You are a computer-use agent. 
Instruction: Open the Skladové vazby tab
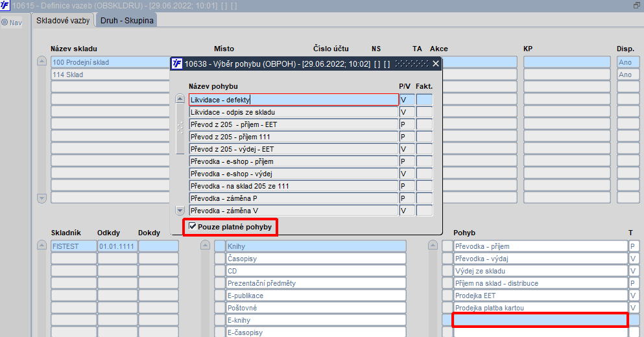tap(63, 20)
